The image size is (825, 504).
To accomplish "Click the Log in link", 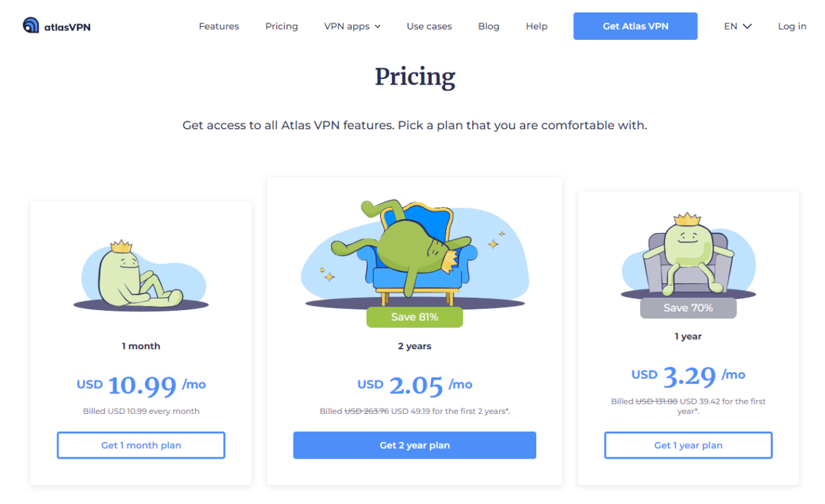I will [x=792, y=26].
